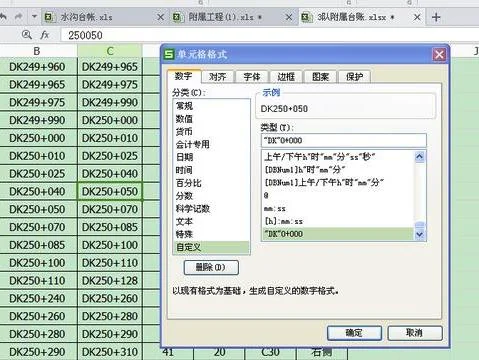Close the 附属工程(1).xls document tab
479x360 pixels.
point(289,17)
